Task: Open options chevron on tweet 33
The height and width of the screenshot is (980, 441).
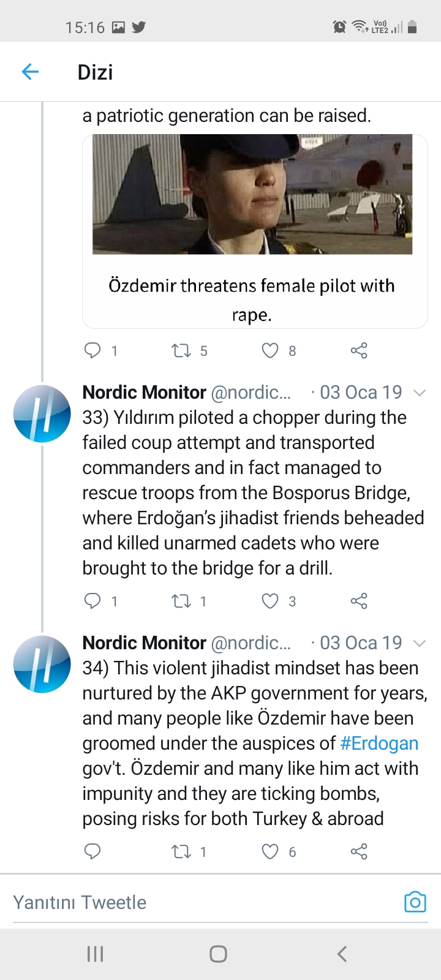Action: pos(420,393)
